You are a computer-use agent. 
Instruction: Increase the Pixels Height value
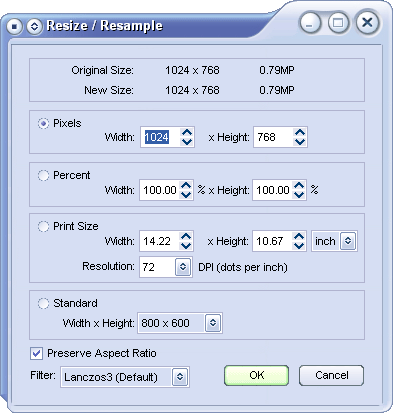[300, 132]
